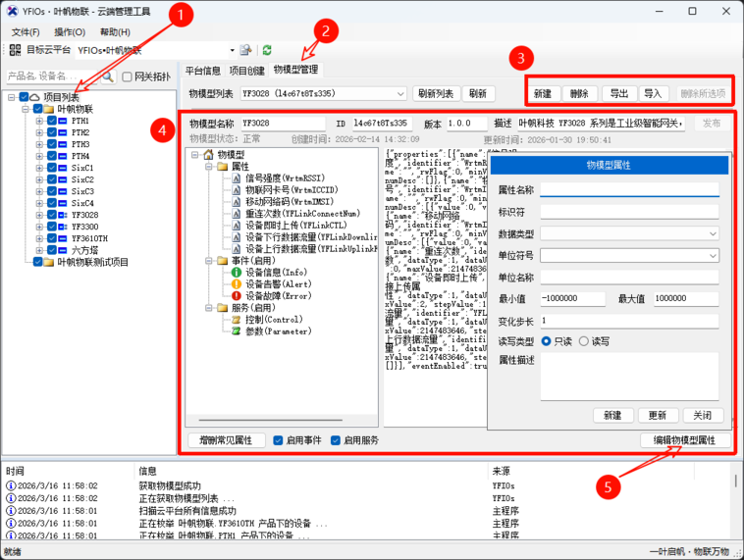Click the 导入 button

click(654, 94)
